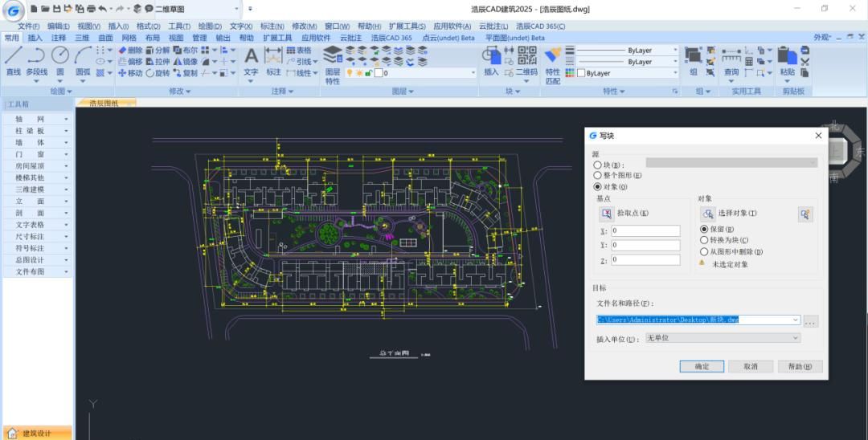This screenshot has width=868, height=440.
Task: Click the 选择对象 select objects icon
Action: click(707, 214)
